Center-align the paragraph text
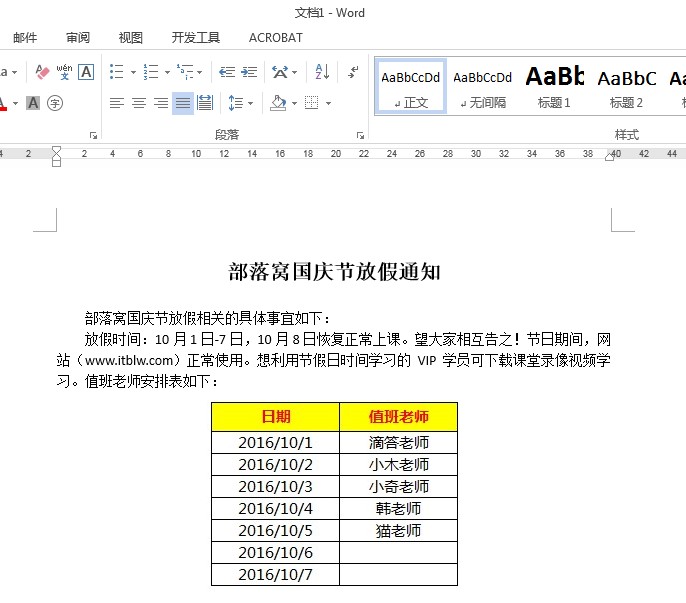The image size is (686, 603). point(139,103)
